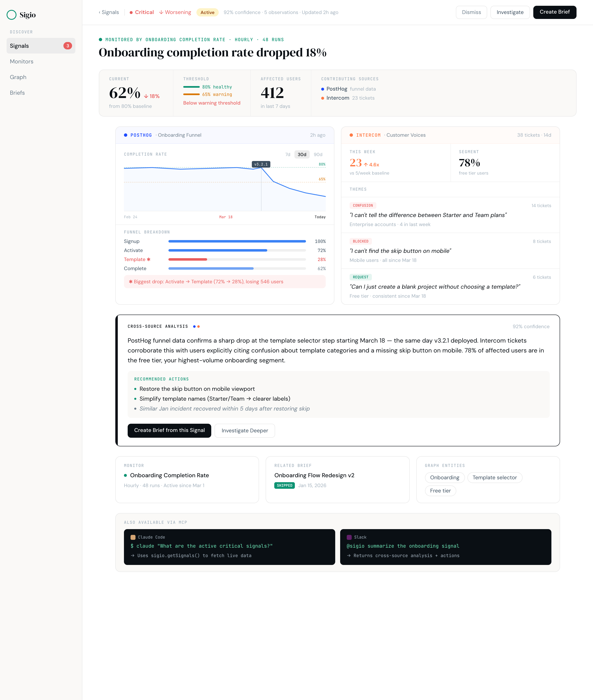
Task: Click the Worsening downward arrow icon
Action: (x=162, y=12)
